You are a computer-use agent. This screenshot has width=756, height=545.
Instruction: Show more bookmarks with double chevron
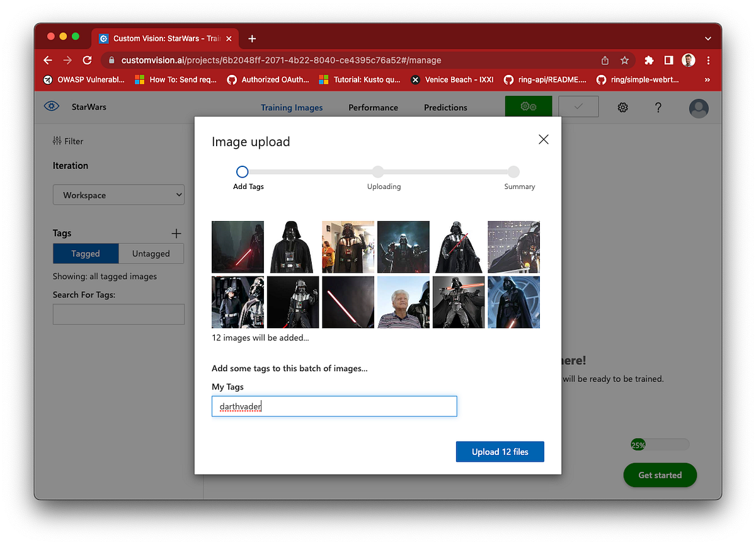[707, 80]
